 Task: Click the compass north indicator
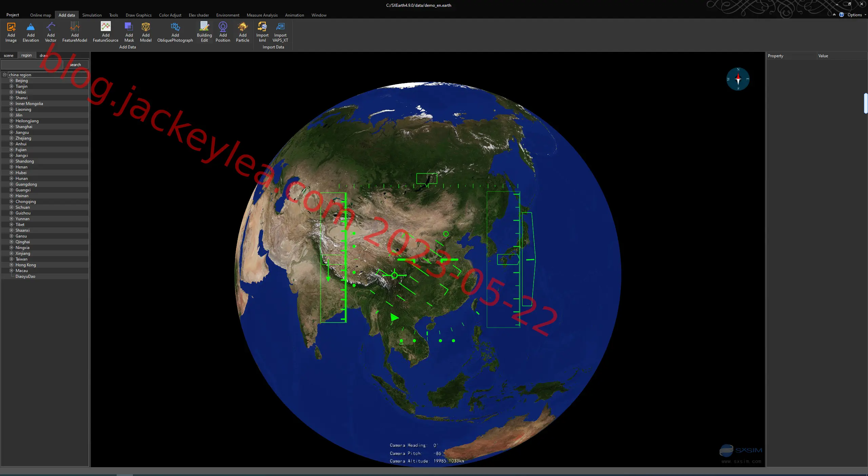coord(738,79)
